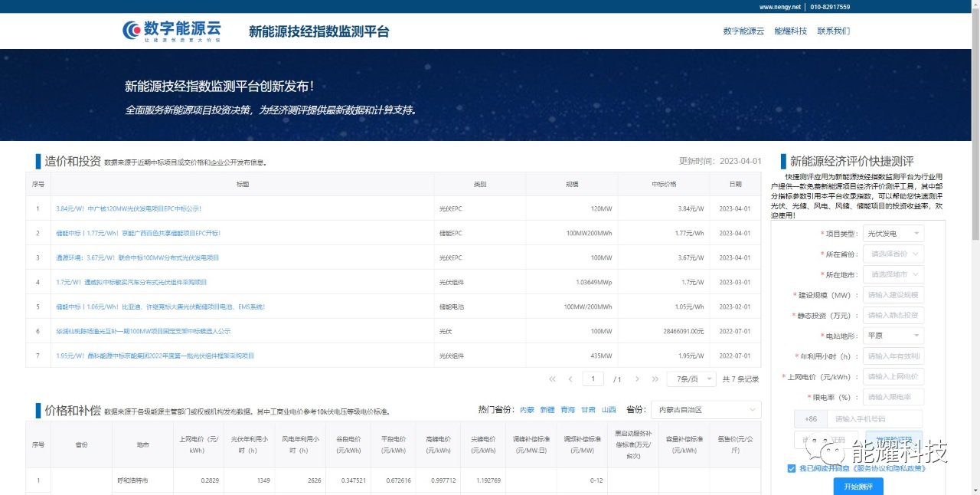
Task: Open 数字能源云 in top navigation
Action: coord(743,31)
